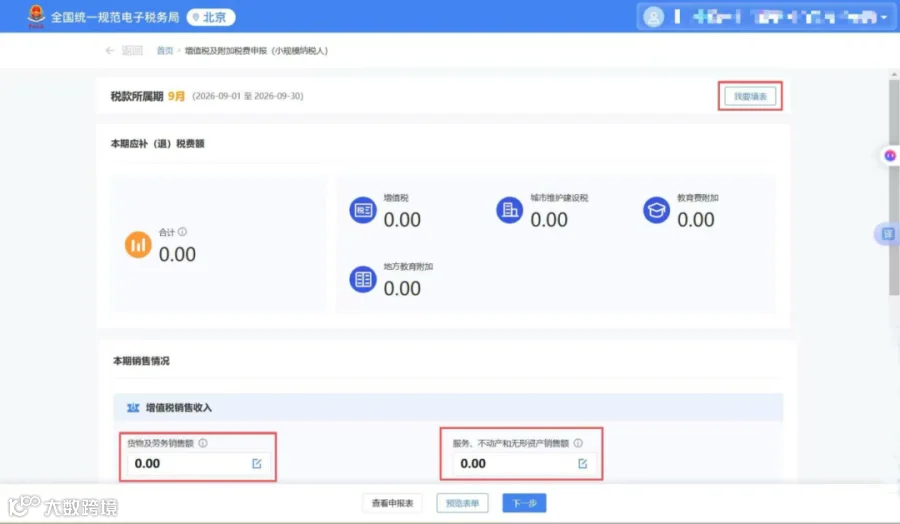
Task: Click the blue 下一步 button
Action: (x=524, y=503)
